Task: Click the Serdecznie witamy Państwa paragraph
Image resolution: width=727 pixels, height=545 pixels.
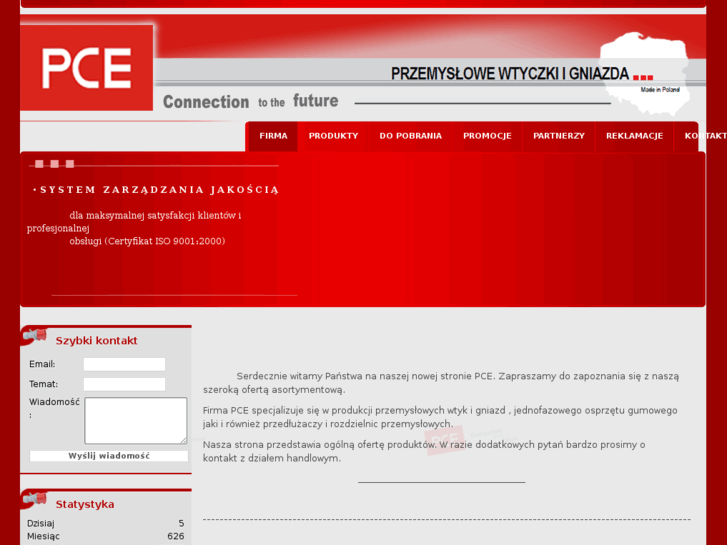Action: point(441,383)
